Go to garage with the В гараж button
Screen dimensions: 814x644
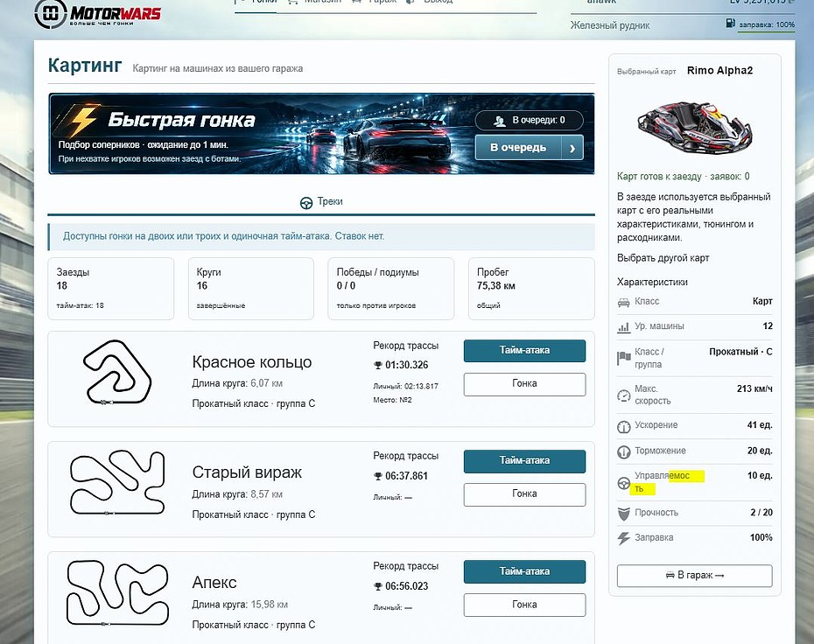pos(694,576)
